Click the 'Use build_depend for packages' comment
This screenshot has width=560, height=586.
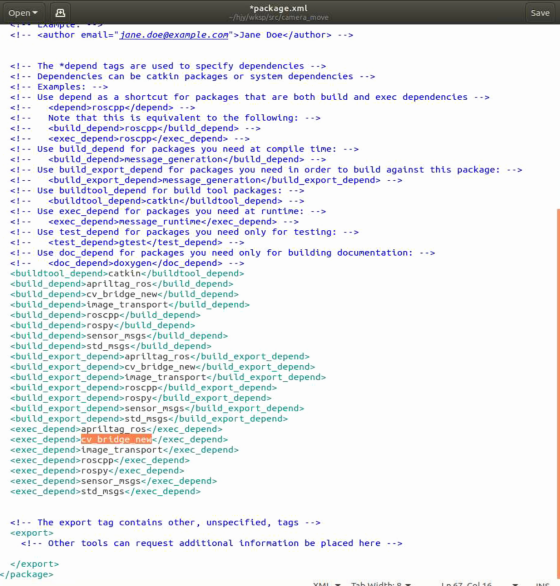pyautogui.click(x=184, y=149)
